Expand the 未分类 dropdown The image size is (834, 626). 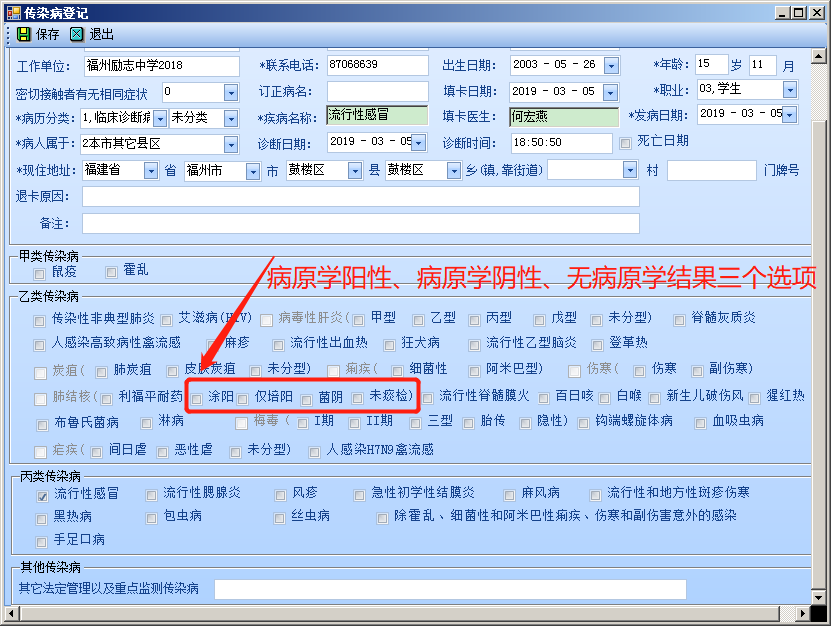(x=230, y=119)
